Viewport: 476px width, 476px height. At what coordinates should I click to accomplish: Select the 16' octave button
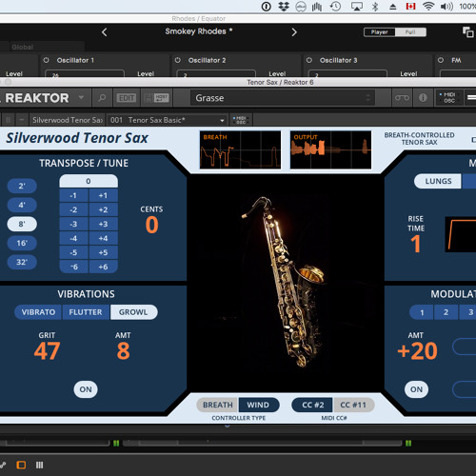pos(22,243)
